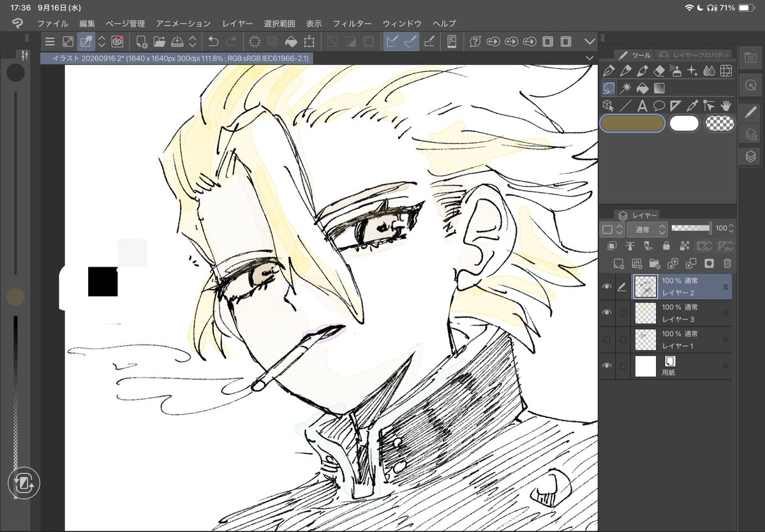Select the Brush tool
Screen dimensions: 765x532
pyautogui.click(x=642, y=71)
